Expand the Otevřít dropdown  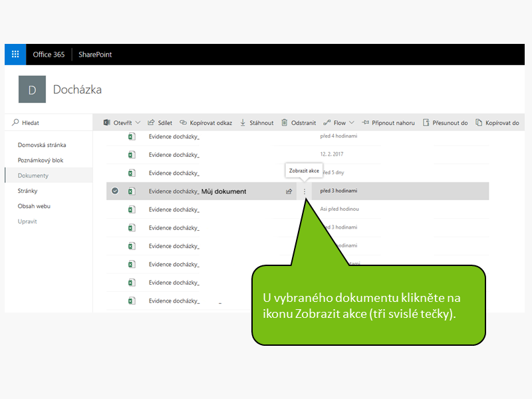tap(138, 123)
